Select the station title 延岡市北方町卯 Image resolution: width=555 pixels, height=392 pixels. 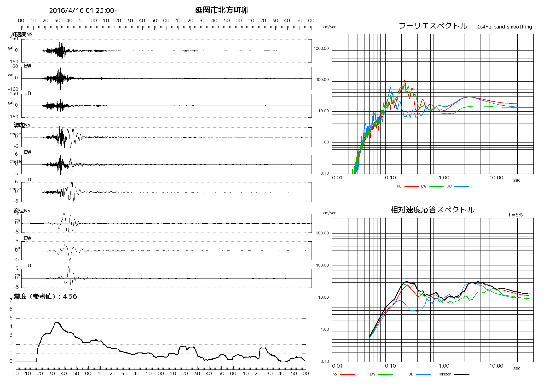point(222,10)
